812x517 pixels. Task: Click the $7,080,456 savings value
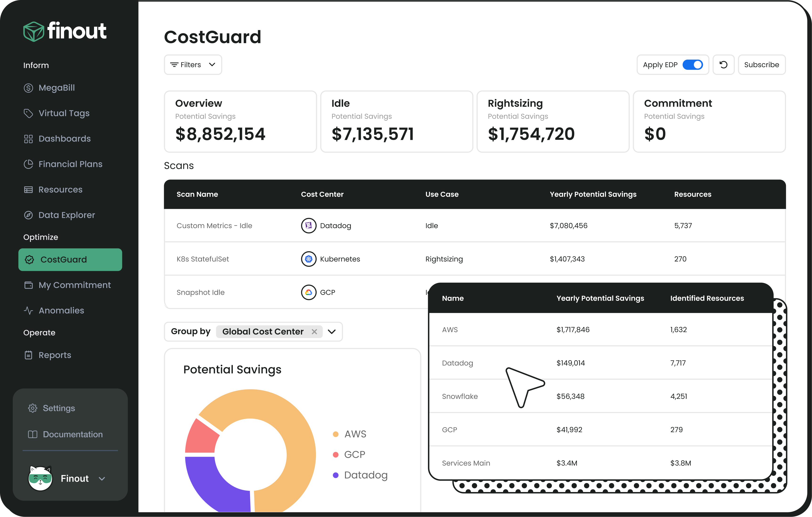(569, 226)
